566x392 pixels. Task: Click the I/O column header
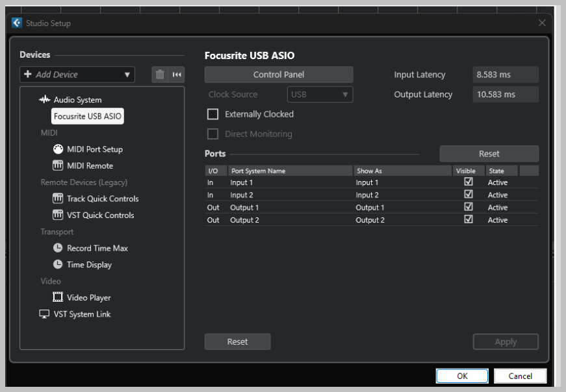[216, 171]
